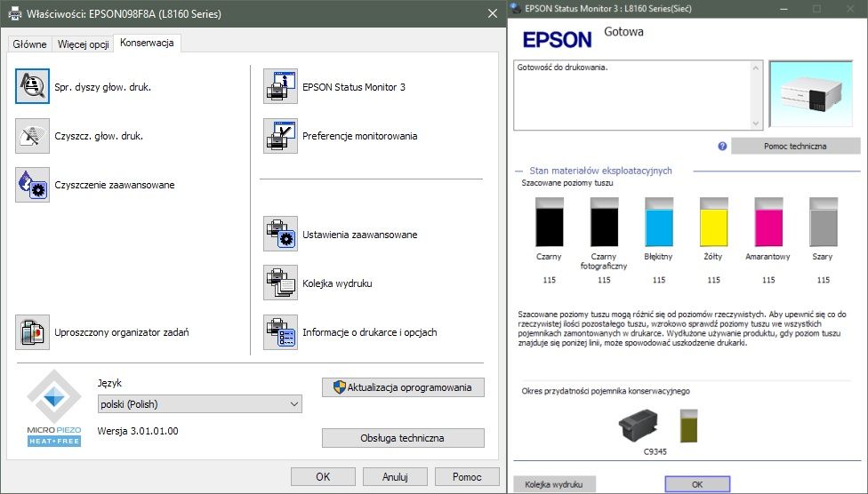Viewport: 868px width, 494px height.
Task: Click the Czarny fotograficzny ink level bar
Action: click(x=604, y=222)
